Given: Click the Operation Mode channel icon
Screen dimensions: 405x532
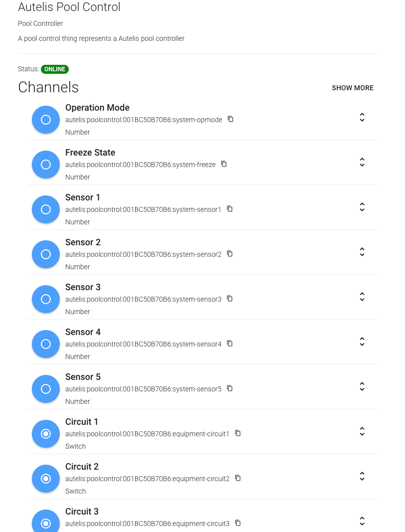Looking at the screenshot, I should point(46,120).
